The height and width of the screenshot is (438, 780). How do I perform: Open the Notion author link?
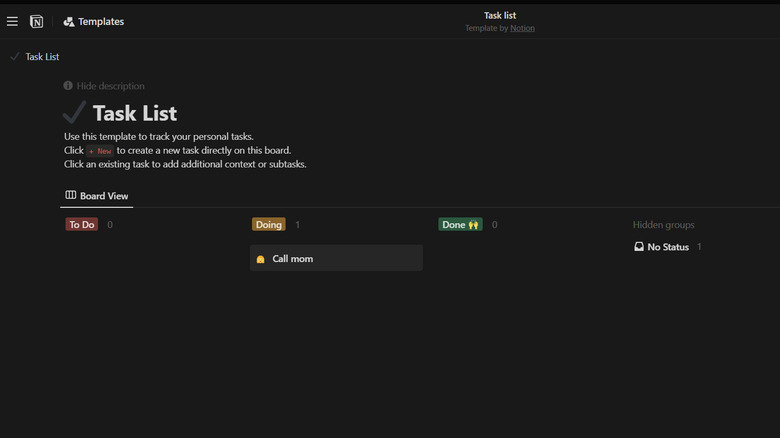point(522,28)
